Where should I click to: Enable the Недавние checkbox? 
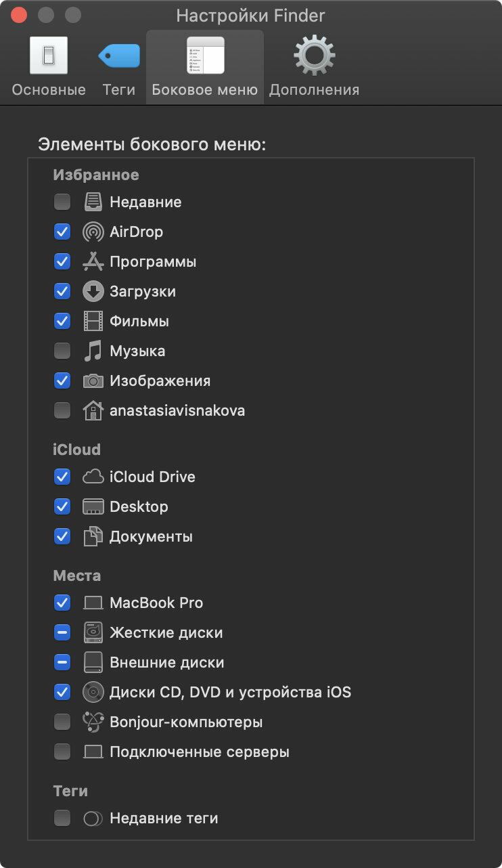tap(62, 202)
